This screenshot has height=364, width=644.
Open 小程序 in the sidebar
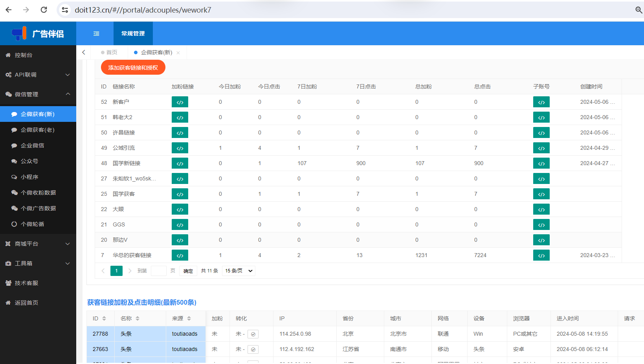click(x=38, y=177)
